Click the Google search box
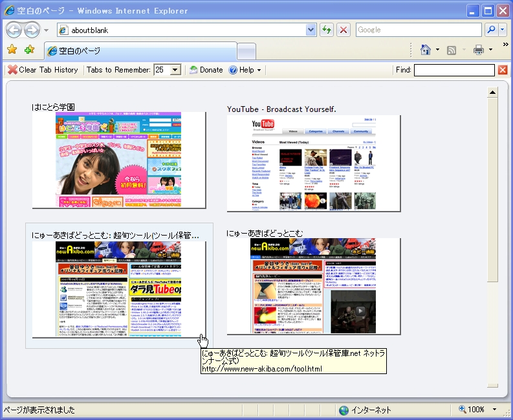The width and height of the screenshot is (513, 420). (419, 30)
